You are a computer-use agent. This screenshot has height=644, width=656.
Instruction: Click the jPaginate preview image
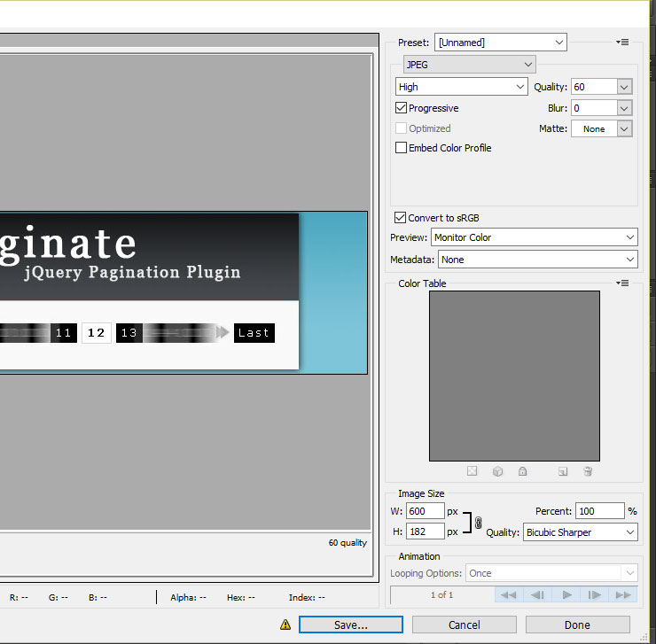coord(184,292)
